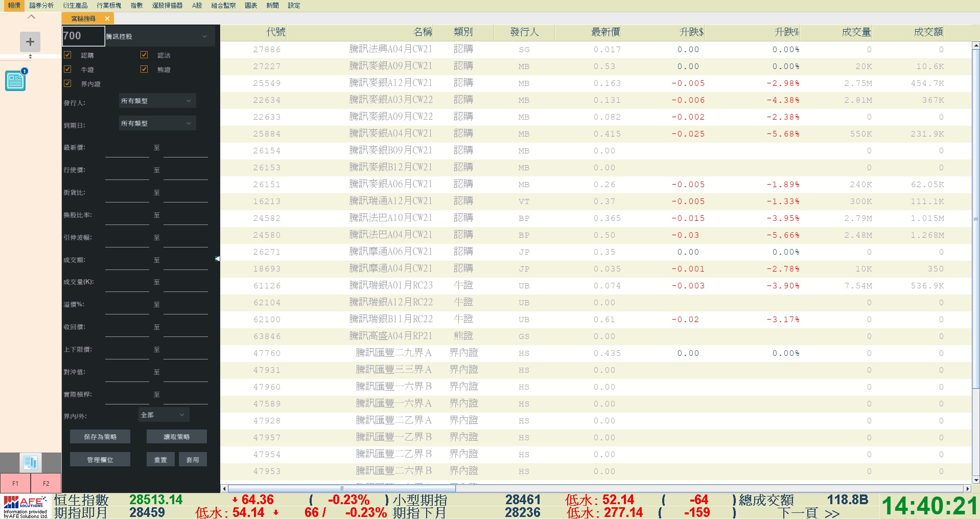Click the F1 button

point(15,483)
